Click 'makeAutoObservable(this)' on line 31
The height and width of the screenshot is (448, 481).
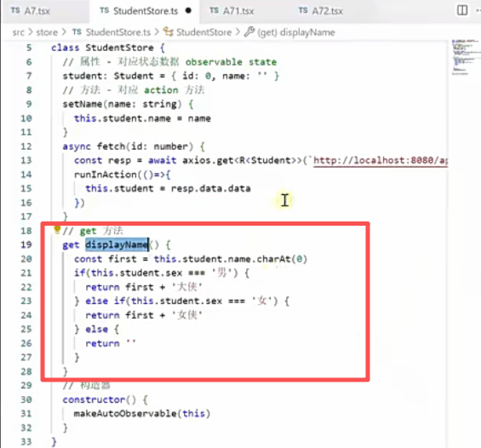coord(142,414)
